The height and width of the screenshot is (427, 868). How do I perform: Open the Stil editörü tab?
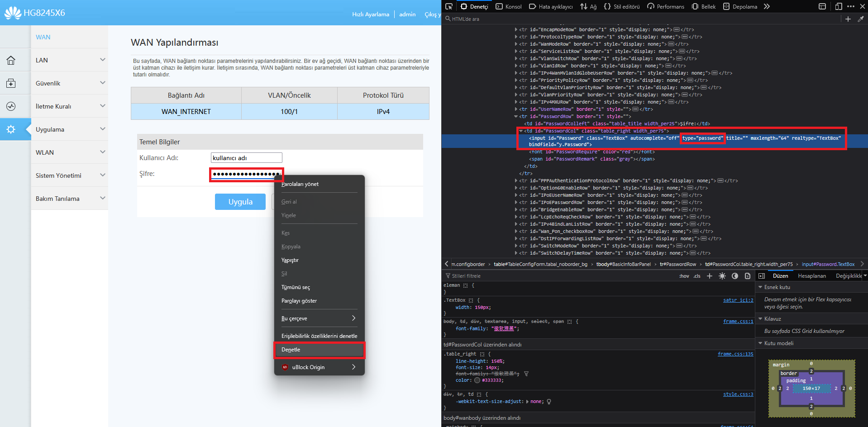[x=622, y=6]
